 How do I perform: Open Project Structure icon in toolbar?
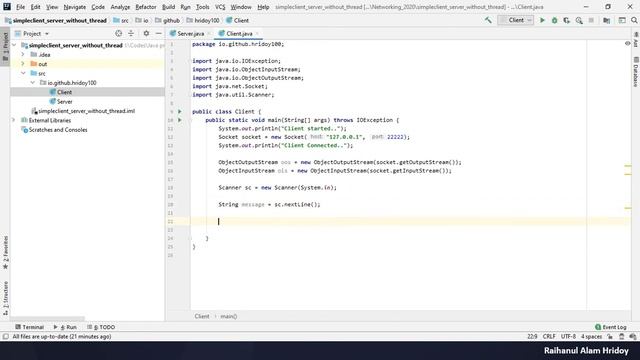coord(607,20)
